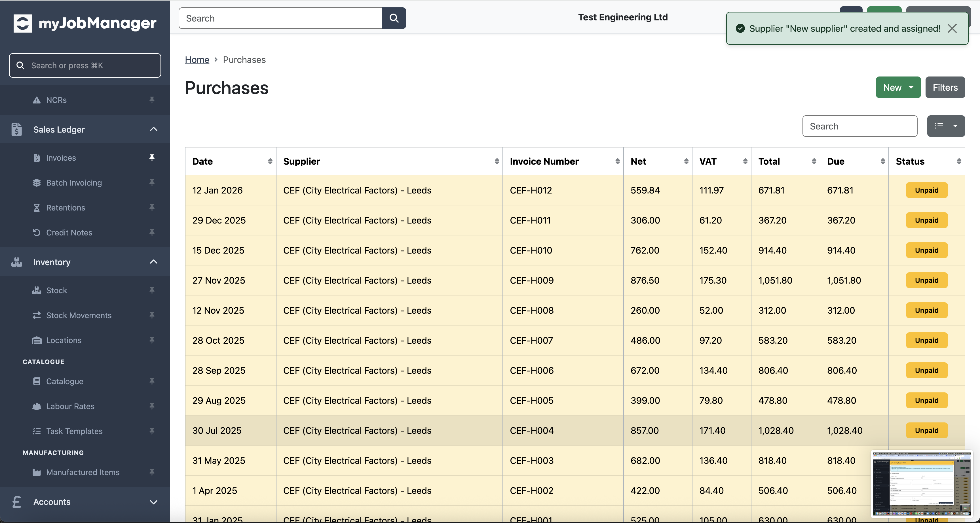Focus the top header Search field
Viewport: 980px width, 523px height.
pos(280,18)
